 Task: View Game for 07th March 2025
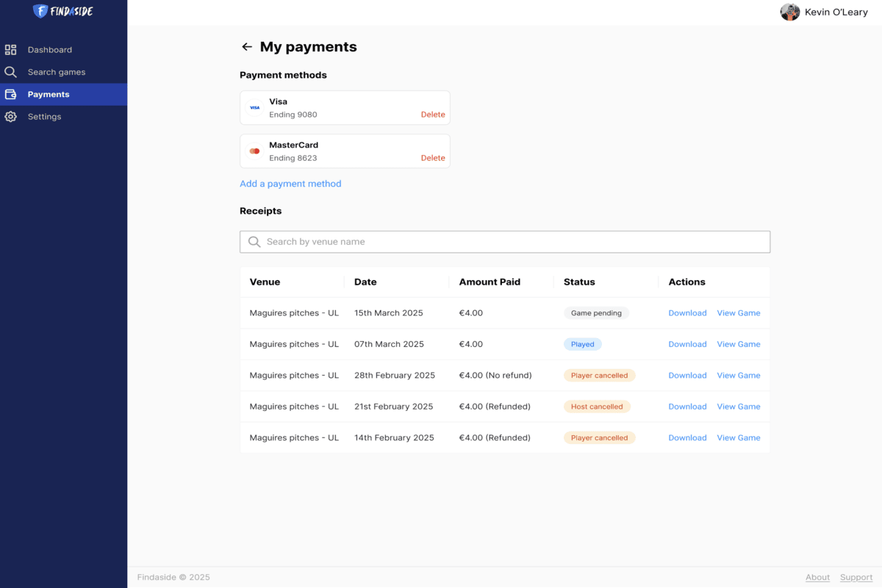click(x=739, y=344)
